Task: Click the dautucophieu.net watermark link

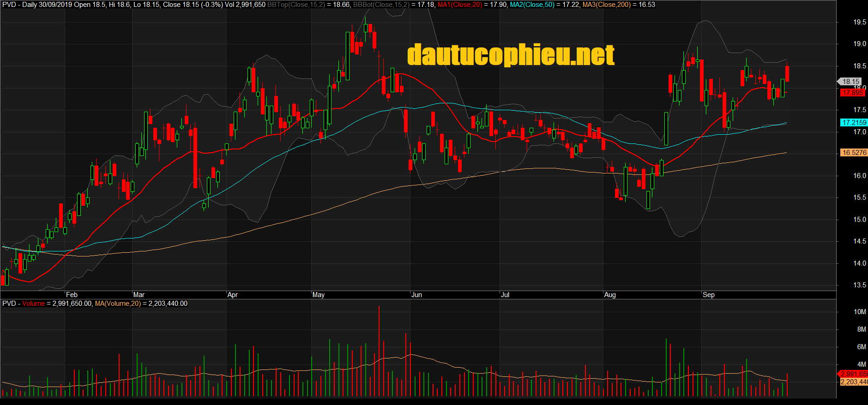Action: (511, 55)
